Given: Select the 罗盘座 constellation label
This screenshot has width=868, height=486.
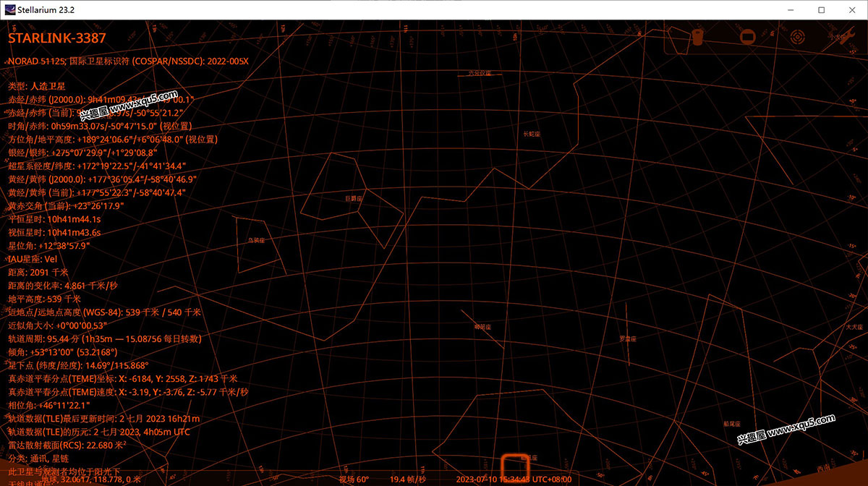Looking at the screenshot, I should pos(628,338).
